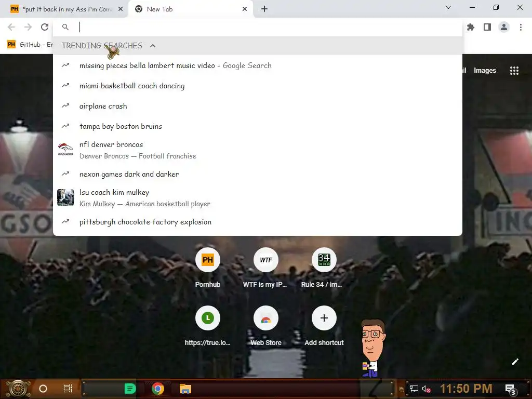532x399 pixels.
Task: Open the notification center icon
Action: [x=511, y=389]
